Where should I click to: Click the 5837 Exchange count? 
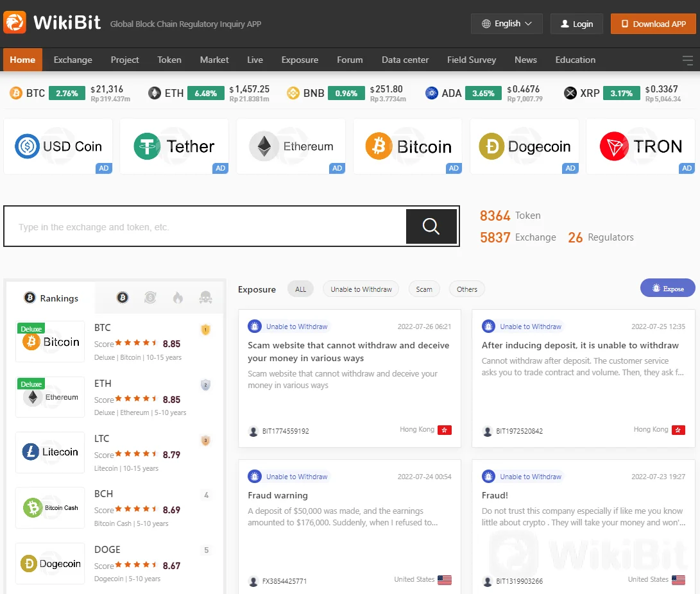(518, 237)
